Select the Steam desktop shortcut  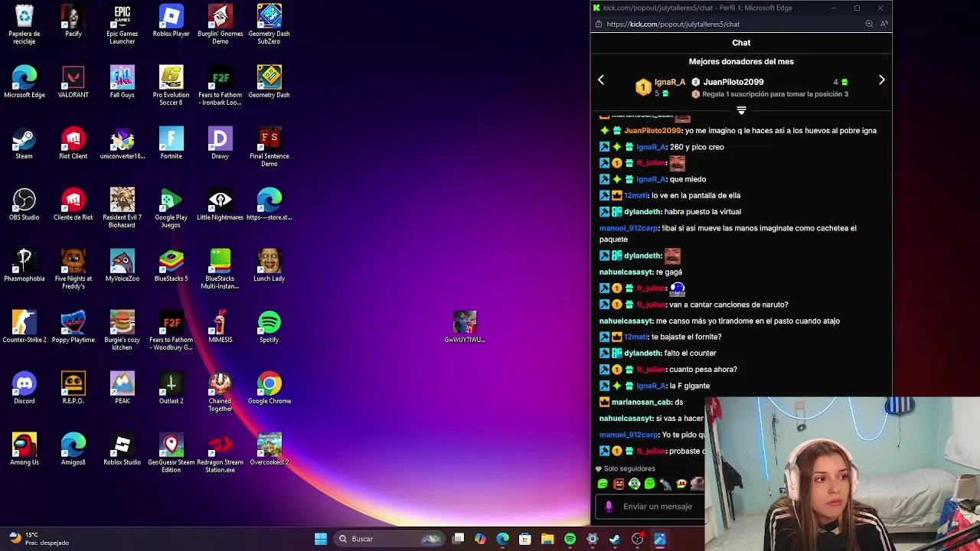click(x=24, y=143)
